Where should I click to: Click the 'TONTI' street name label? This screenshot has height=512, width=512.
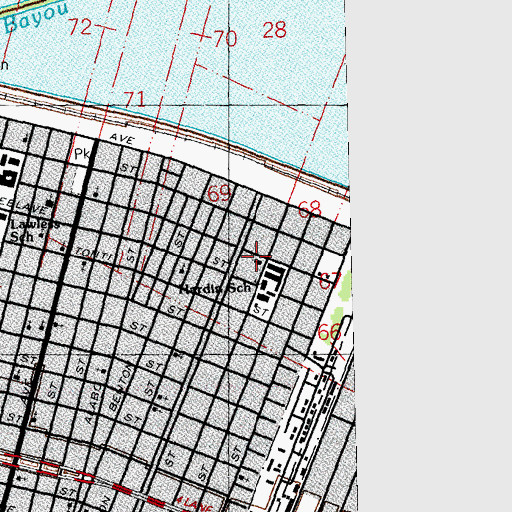pyautogui.click(x=94, y=254)
